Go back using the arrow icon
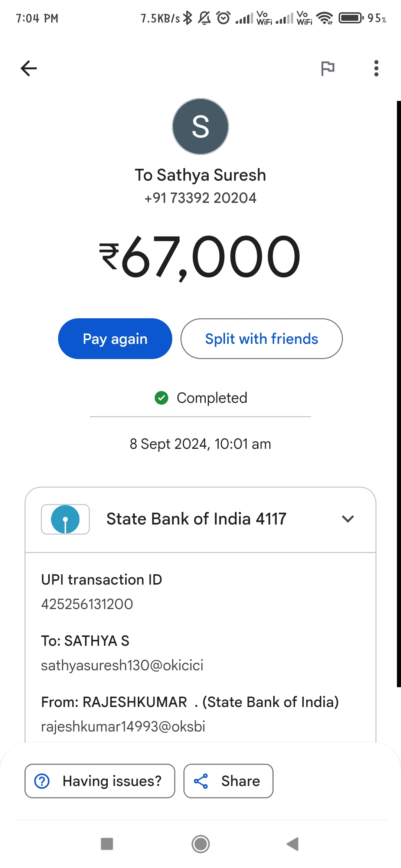 pyautogui.click(x=29, y=68)
